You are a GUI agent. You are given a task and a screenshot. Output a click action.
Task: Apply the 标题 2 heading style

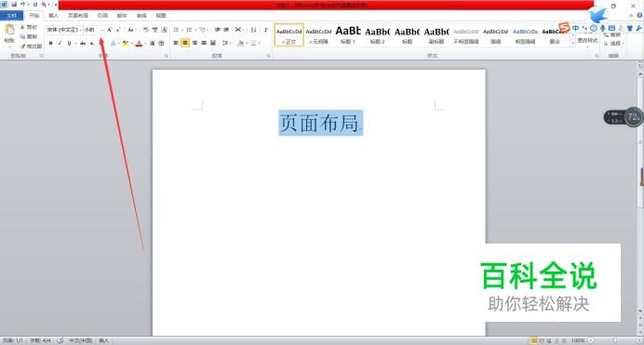pyautogui.click(x=378, y=34)
